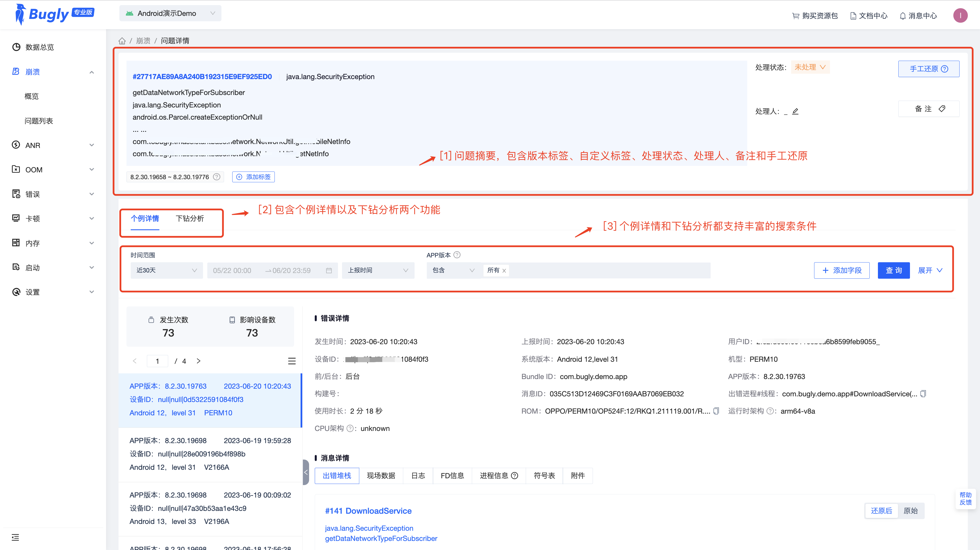Image resolution: width=980 pixels, height=550 pixels.
Task: Open 包含 condition dropdown
Action: 453,270
